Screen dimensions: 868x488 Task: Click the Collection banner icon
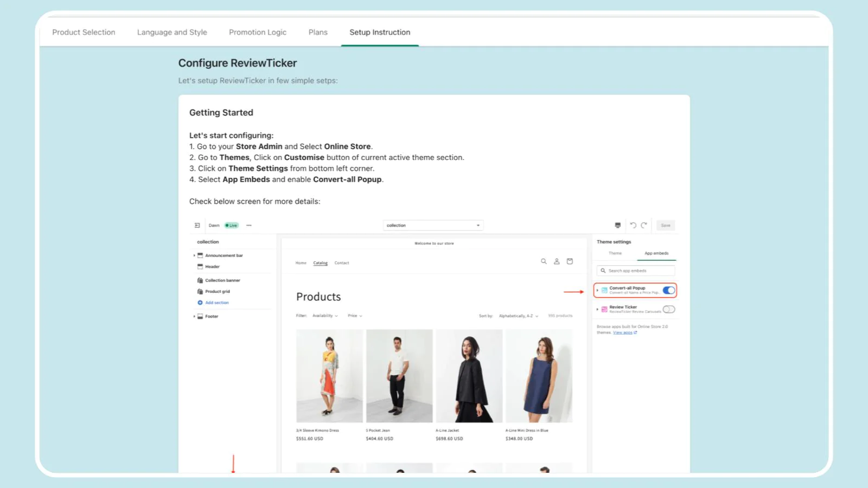point(200,280)
